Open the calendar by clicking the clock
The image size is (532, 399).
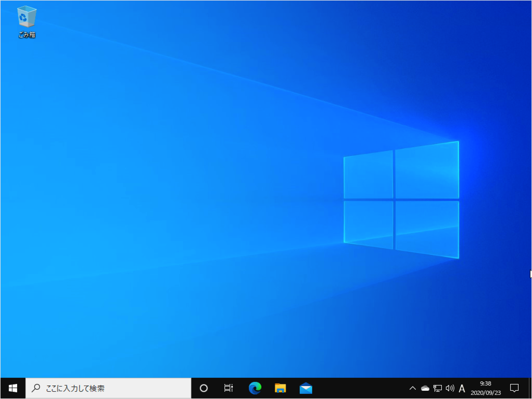click(485, 383)
